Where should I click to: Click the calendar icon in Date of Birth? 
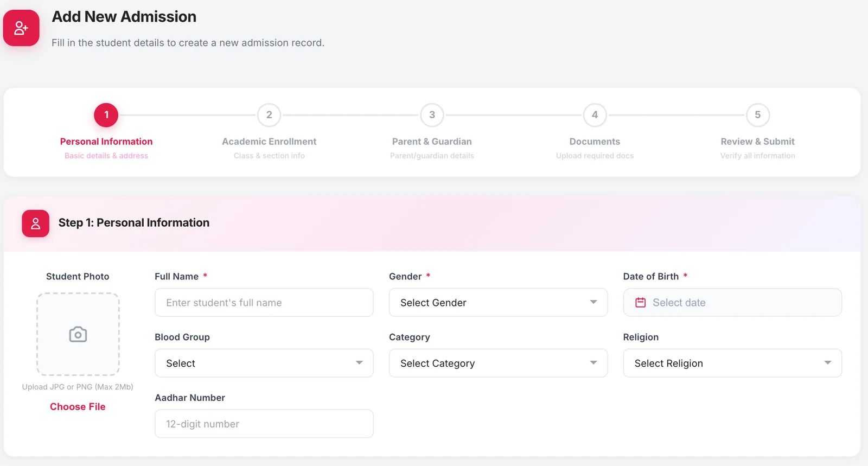pyautogui.click(x=641, y=303)
